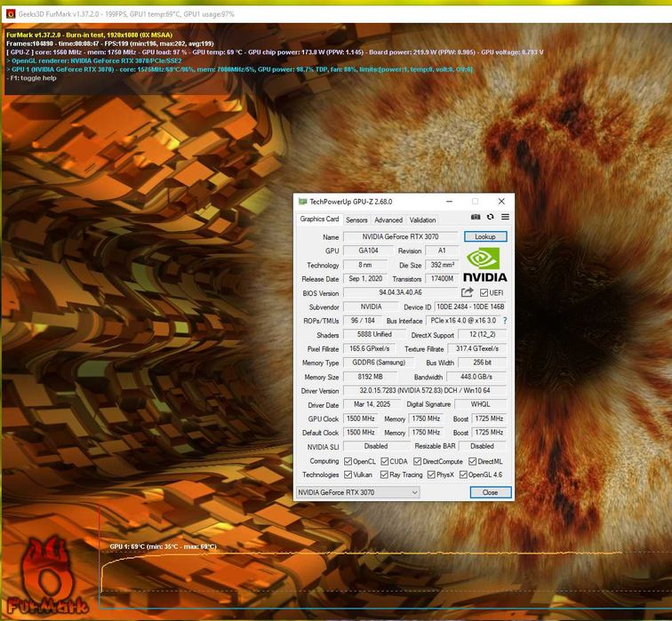Click the FurMark GPU 1 temperature graph label

point(163,546)
